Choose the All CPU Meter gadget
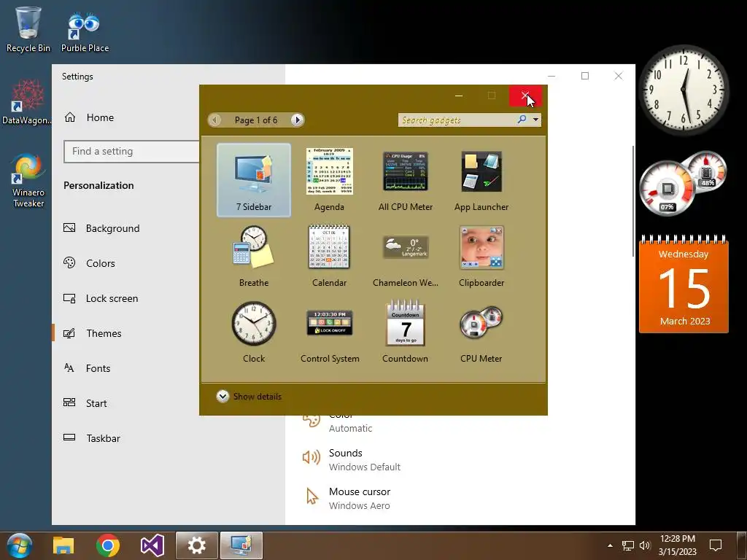747x560 pixels. [406, 180]
